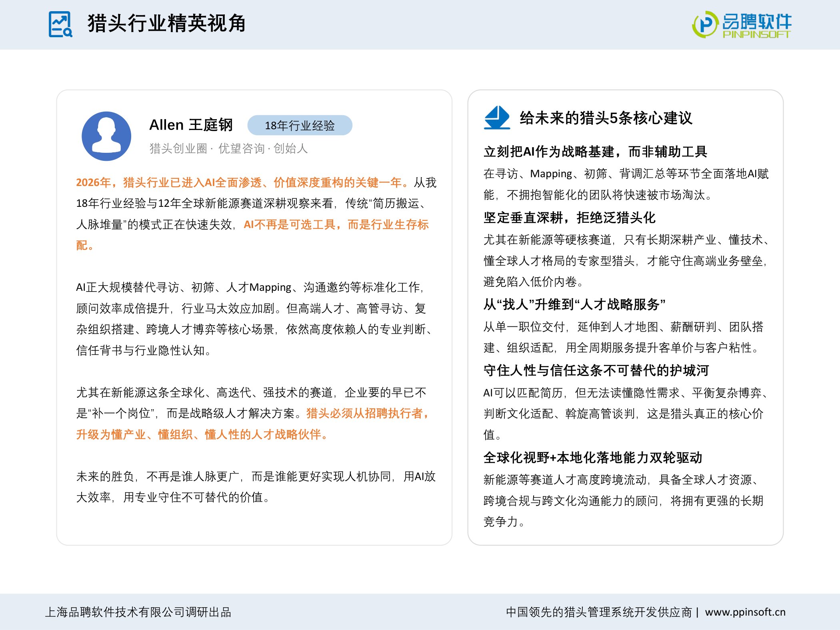Screen dimensions: 840x630
Task: Click the orange text 猎头必须从招聘执行者
Action: point(367,413)
